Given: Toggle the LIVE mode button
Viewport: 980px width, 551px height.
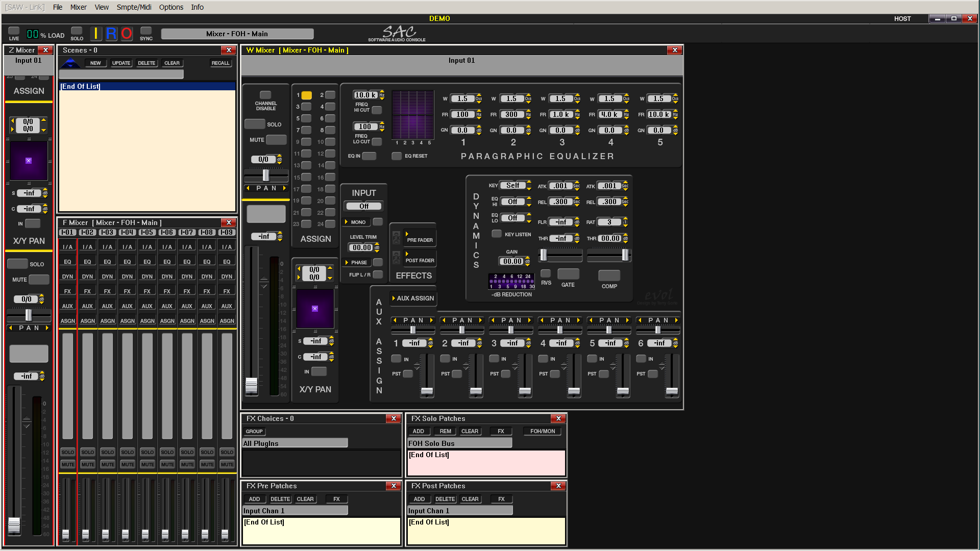Looking at the screenshot, I should tap(14, 31).
